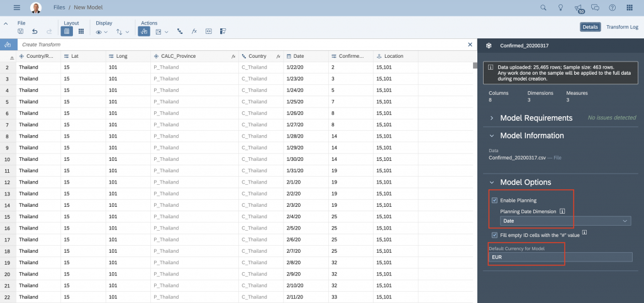Screen dimensions: 644x303
Task: Click the Files breadcrumb link
Action: 60,8
